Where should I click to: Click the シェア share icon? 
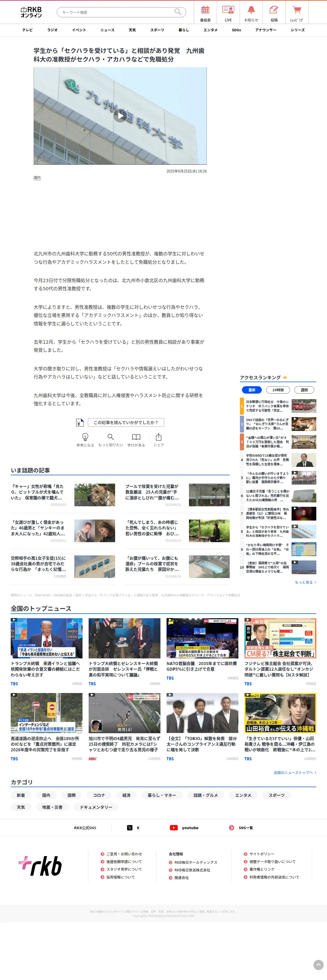point(158,440)
